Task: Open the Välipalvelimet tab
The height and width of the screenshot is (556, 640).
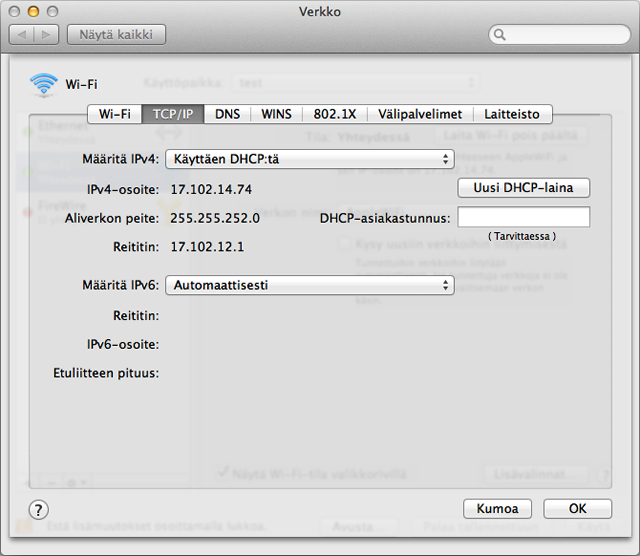Action: (420, 114)
